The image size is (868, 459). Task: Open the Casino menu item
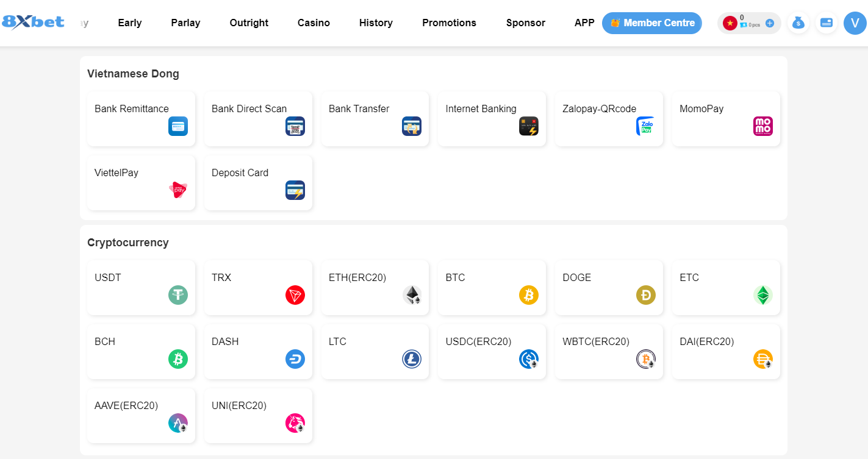tap(314, 23)
